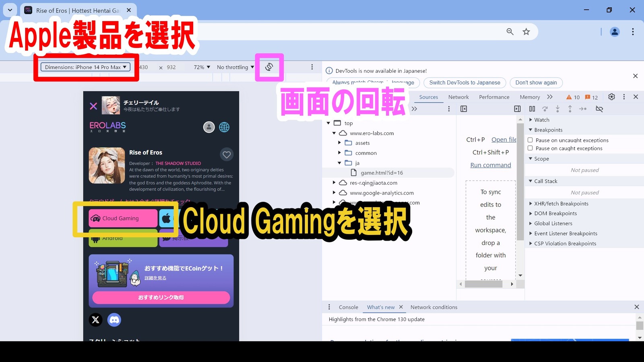Expand the XHR/fetch Breakpoints section

coord(530,204)
